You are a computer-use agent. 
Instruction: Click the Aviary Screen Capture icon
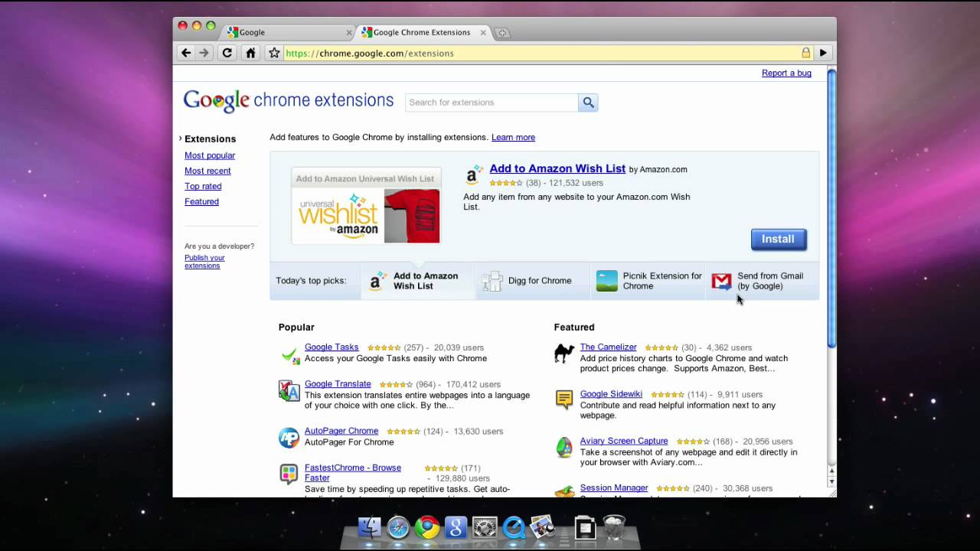tap(564, 447)
